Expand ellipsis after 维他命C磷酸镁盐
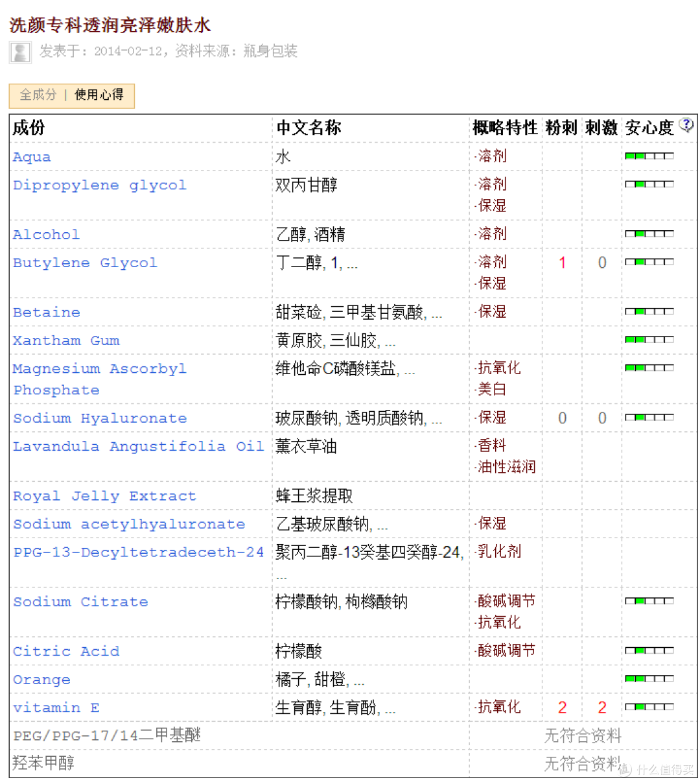The width and height of the screenshot is (700, 784). [x=410, y=372]
